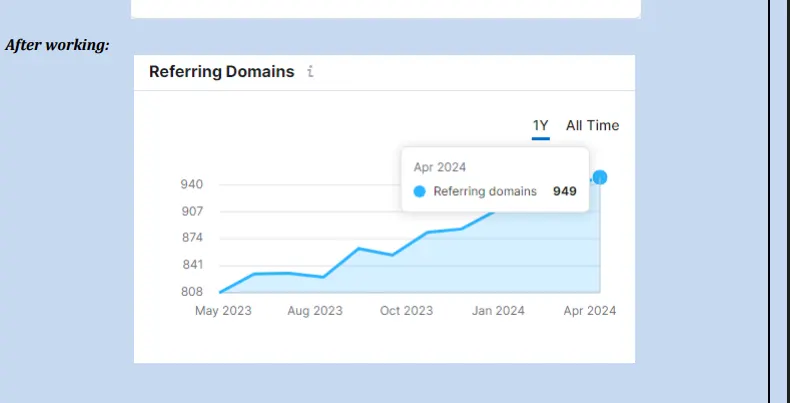Click the Referring Domains heading
Image resolution: width=790 pixels, height=403 pixels.
pyautogui.click(x=222, y=72)
